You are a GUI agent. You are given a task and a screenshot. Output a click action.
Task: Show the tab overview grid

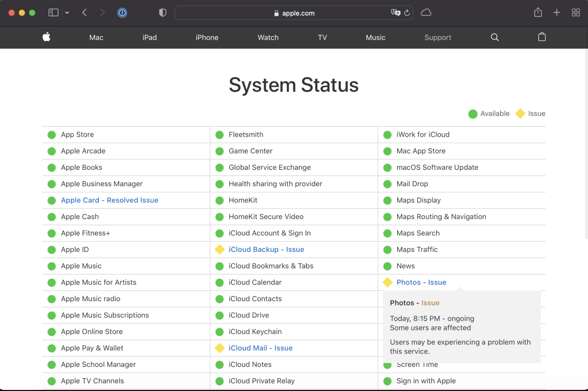pos(576,13)
